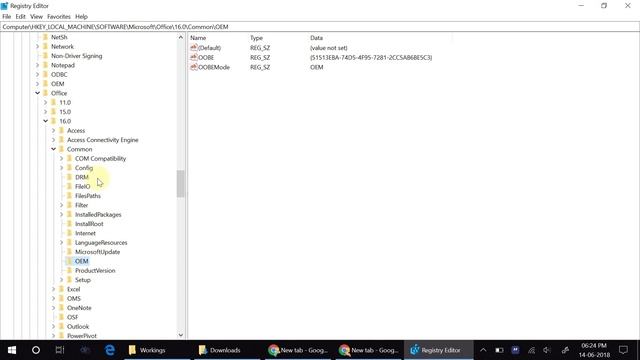This screenshot has width=640, height=360.
Task: Open the Windows Start menu
Action: (12, 350)
